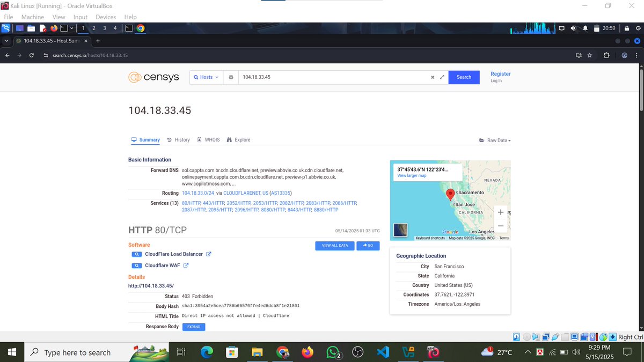Click the blue Search button
The width and height of the screenshot is (644, 362).
[x=464, y=77]
